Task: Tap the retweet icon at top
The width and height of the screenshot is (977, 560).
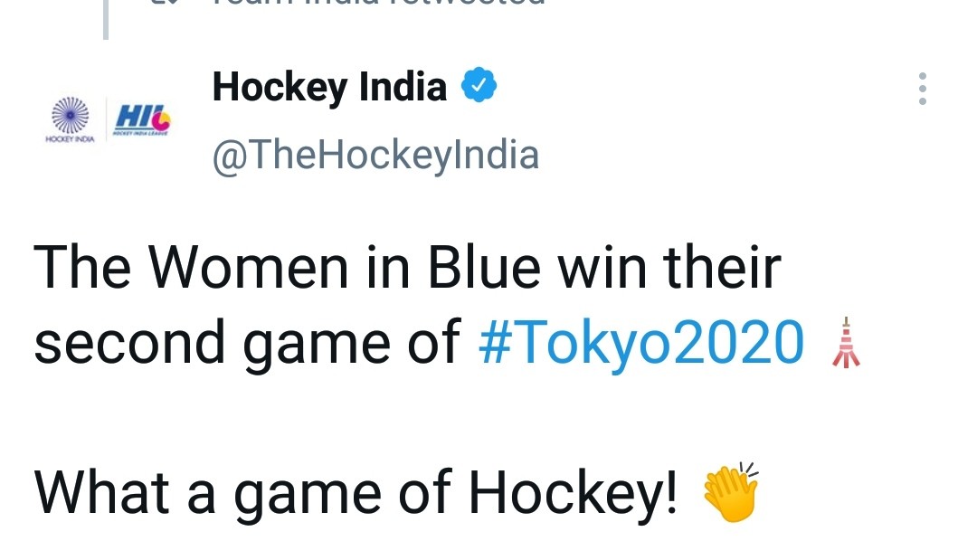Action: coord(165,4)
